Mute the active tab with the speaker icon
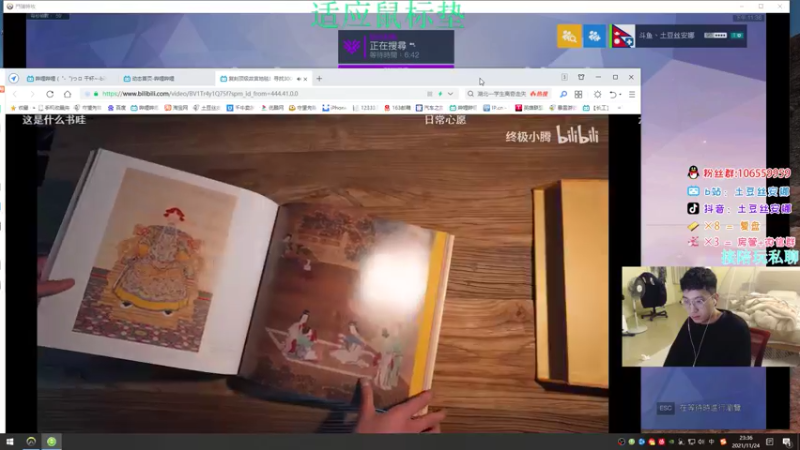This screenshot has width=800, height=450. click(299, 79)
